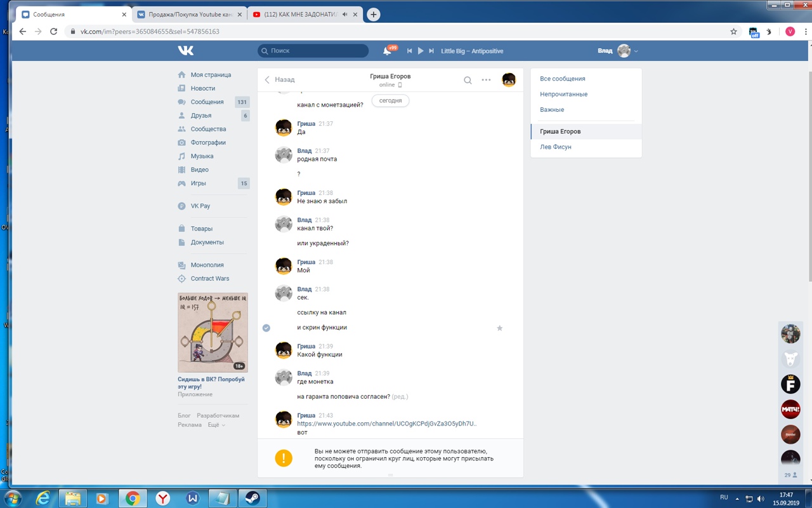Open the YouTube channel link in chat
Screen dimensions: 812x508
[x=386, y=424]
